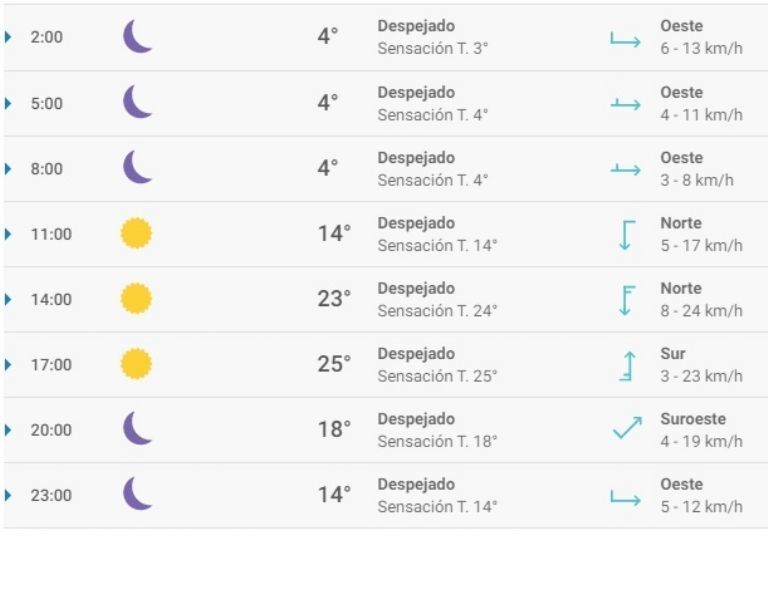Click the 25° temperature at 17:00

(334, 365)
